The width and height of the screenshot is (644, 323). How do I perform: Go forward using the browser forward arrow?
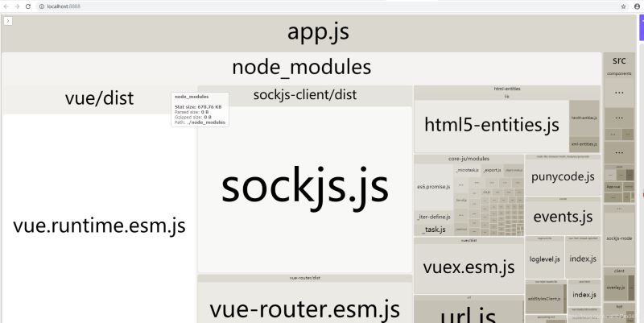point(17,6)
